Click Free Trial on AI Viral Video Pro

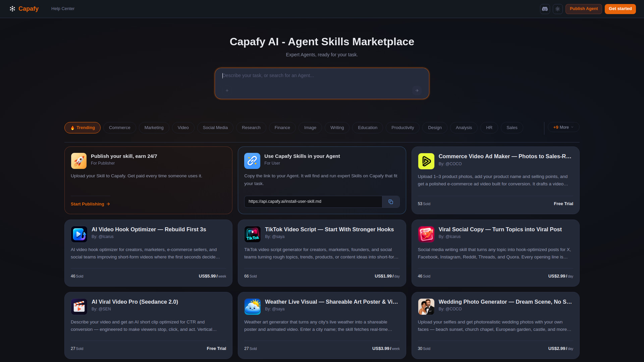click(216, 349)
